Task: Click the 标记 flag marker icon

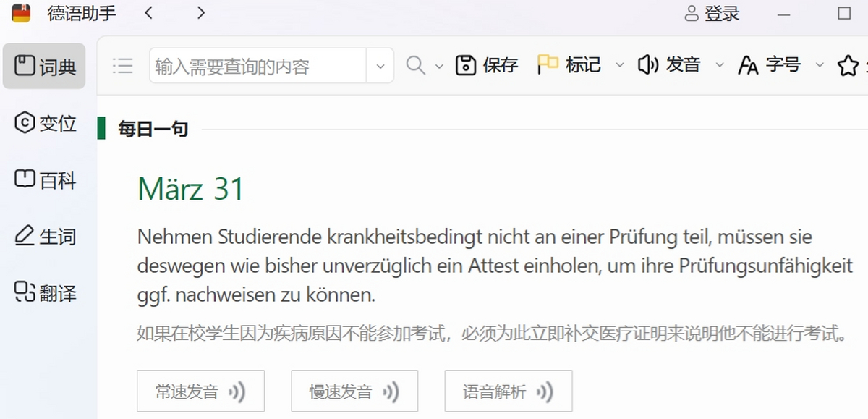Action: (548, 65)
